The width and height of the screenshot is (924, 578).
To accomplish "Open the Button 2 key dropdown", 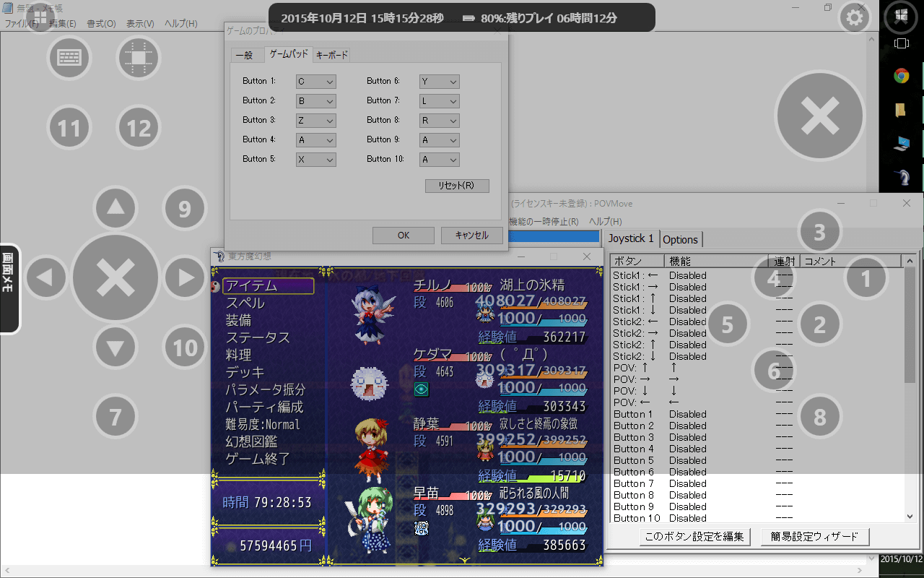I will click(316, 101).
